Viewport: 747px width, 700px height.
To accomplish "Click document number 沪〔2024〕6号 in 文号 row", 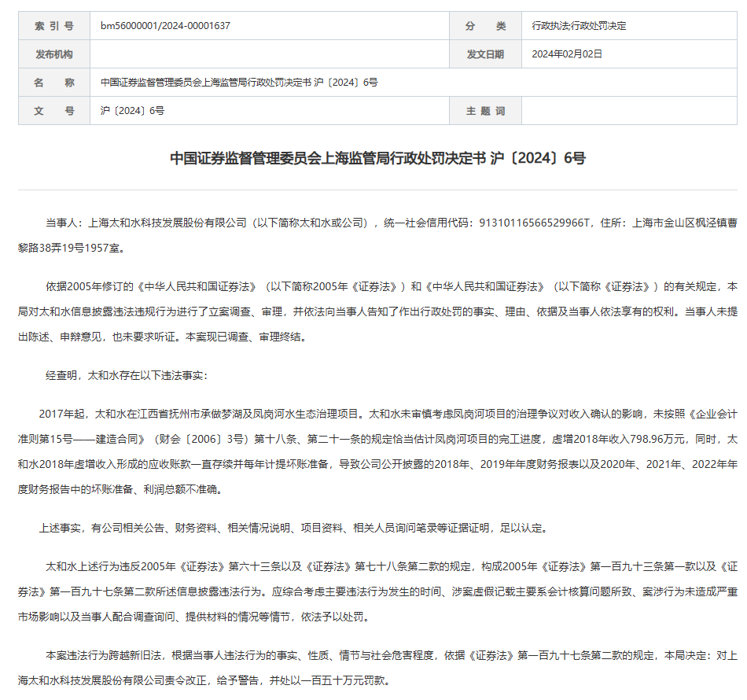I will coord(132,111).
